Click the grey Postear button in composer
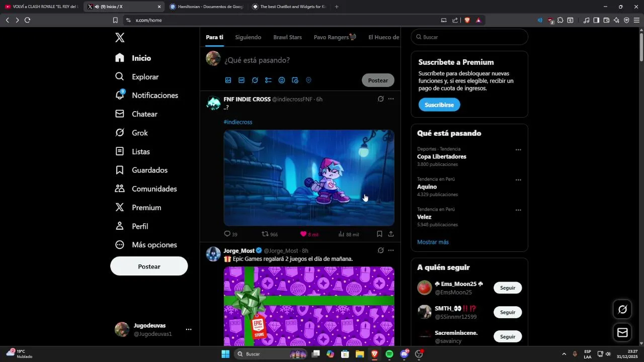 378,80
